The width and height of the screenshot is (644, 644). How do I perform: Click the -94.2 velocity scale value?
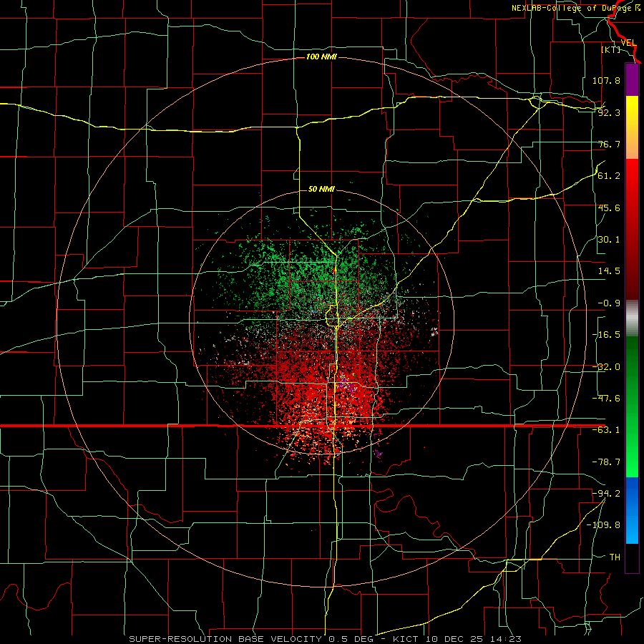click(x=606, y=493)
